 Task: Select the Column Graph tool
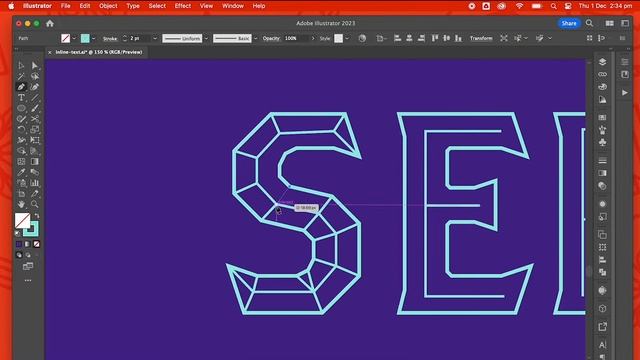click(x=35, y=183)
